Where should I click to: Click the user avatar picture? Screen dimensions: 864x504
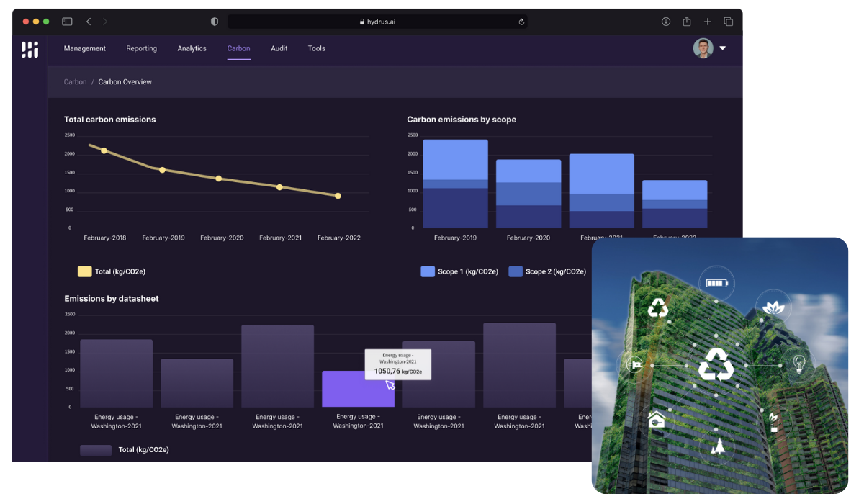coord(703,48)
